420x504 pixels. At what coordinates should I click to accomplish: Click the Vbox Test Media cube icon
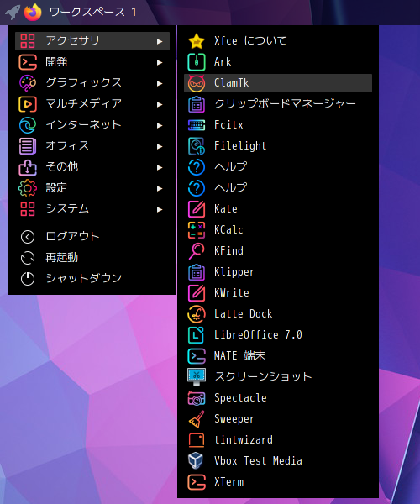196,461
